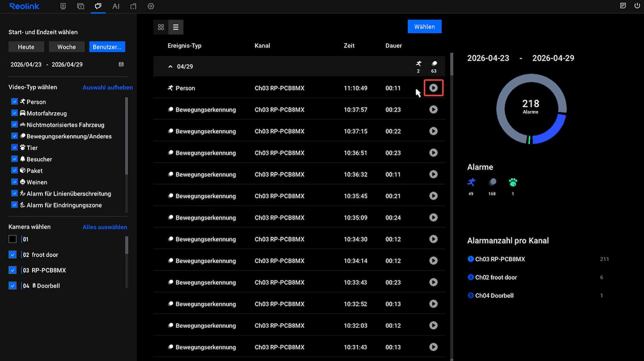Uncheck the Besucher checkbox
This screenshot has width=644, height=361.
pyautogui.click(x=15, y=159)
